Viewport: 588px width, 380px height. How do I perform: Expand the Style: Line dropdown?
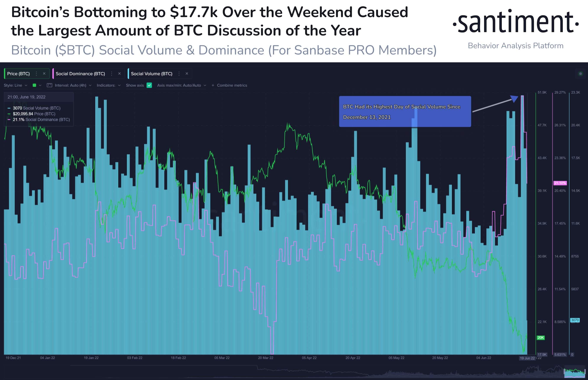pyautogui.click(x=15, y=85)
